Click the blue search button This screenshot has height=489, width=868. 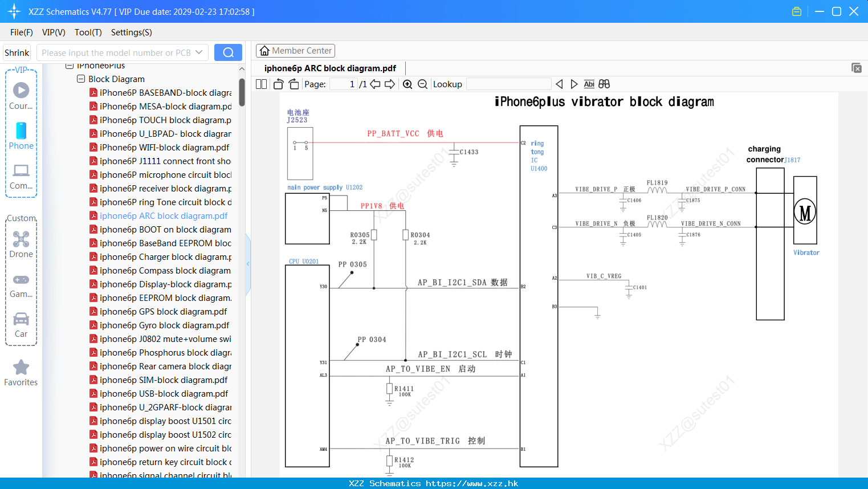coord(228,52)
